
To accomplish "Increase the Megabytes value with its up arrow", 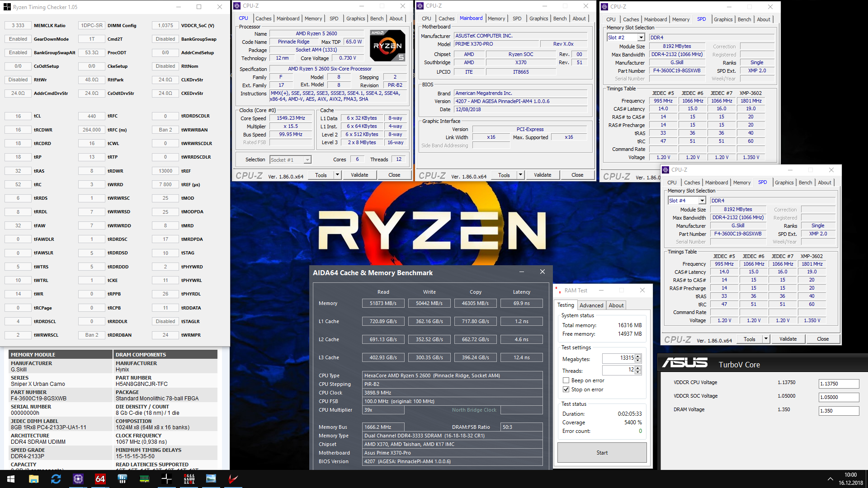I will (637, 356).
